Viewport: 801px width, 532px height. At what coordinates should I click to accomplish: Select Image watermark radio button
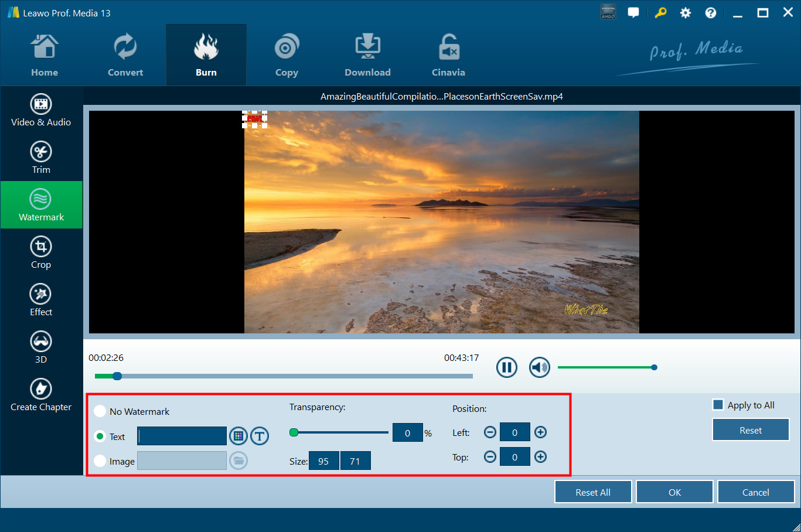(x=100, y=461)
